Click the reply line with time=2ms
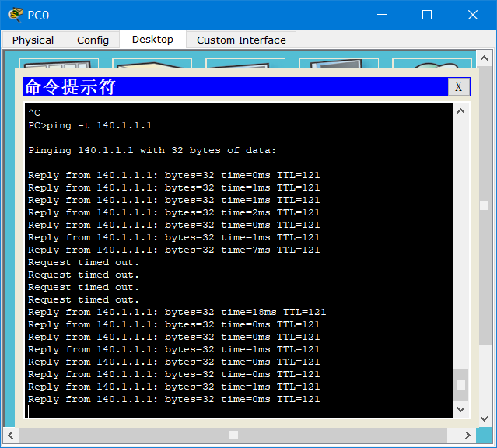Viewport: 497px width, 448px height. [173, 212]
